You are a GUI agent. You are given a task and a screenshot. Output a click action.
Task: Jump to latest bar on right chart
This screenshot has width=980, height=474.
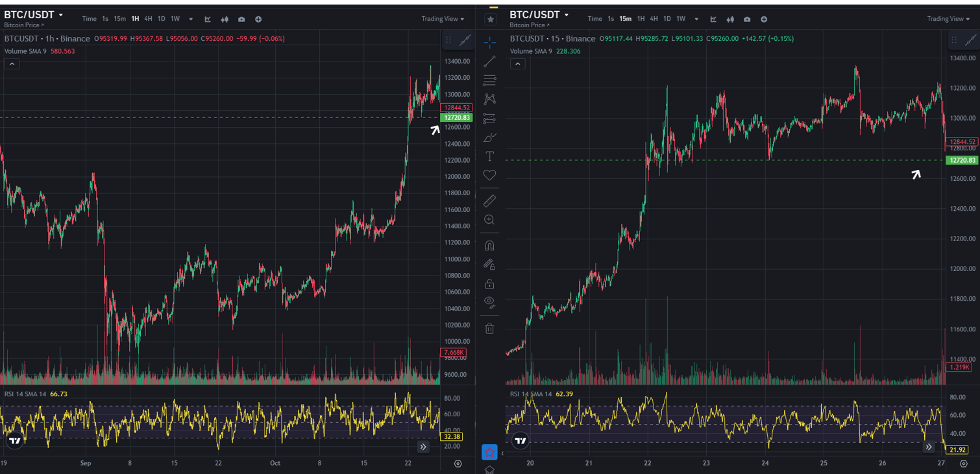pyautogui.click(x=929, y=447)
